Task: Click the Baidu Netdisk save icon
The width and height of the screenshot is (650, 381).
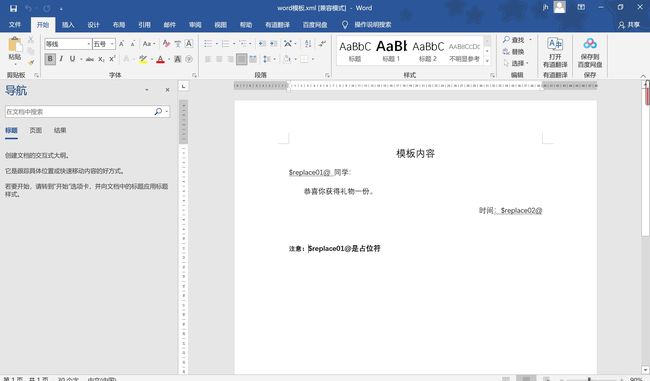Action: [590, 44]
